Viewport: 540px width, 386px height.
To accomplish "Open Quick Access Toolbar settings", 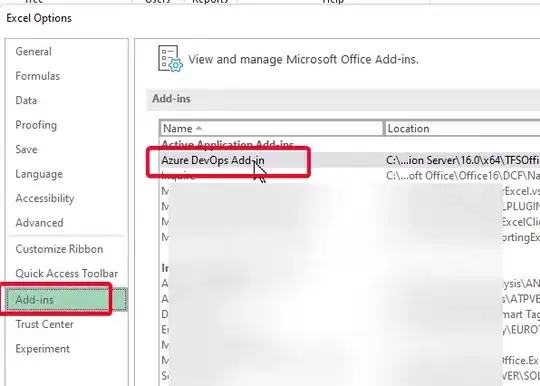I will tap(67, 273).
